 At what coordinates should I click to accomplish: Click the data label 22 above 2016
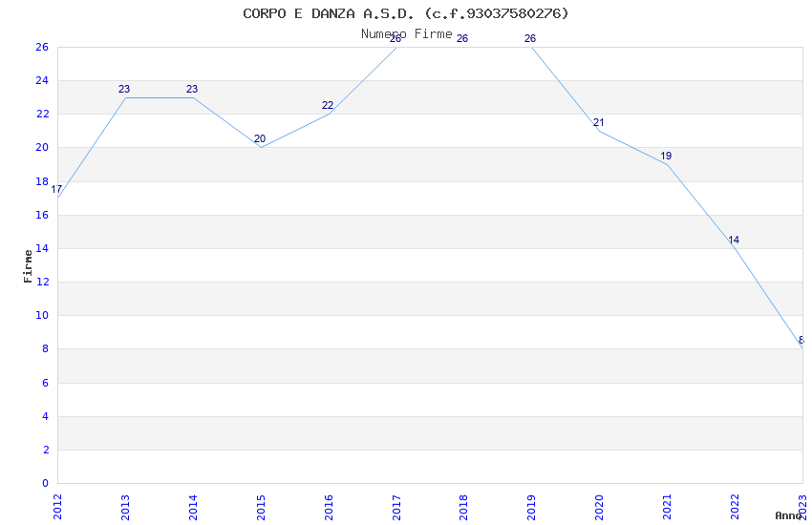coord(328,106)
